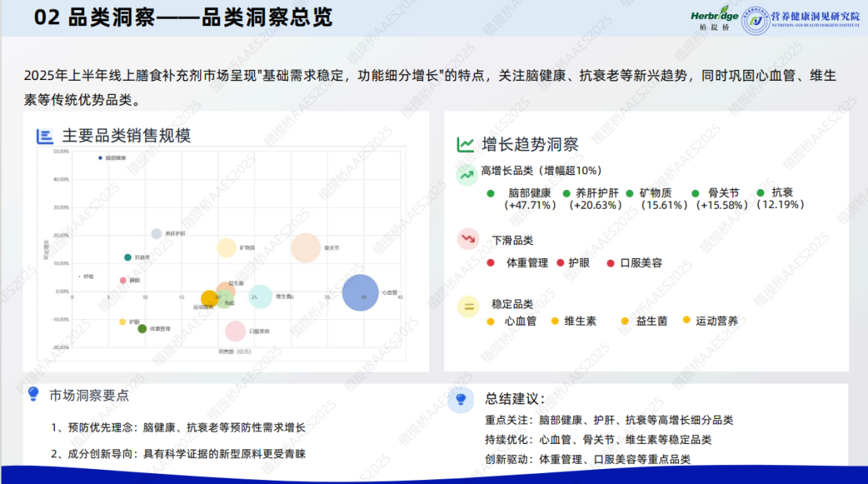Click the lightbulb icon beside 市场洞察要点

pos(32,395)
